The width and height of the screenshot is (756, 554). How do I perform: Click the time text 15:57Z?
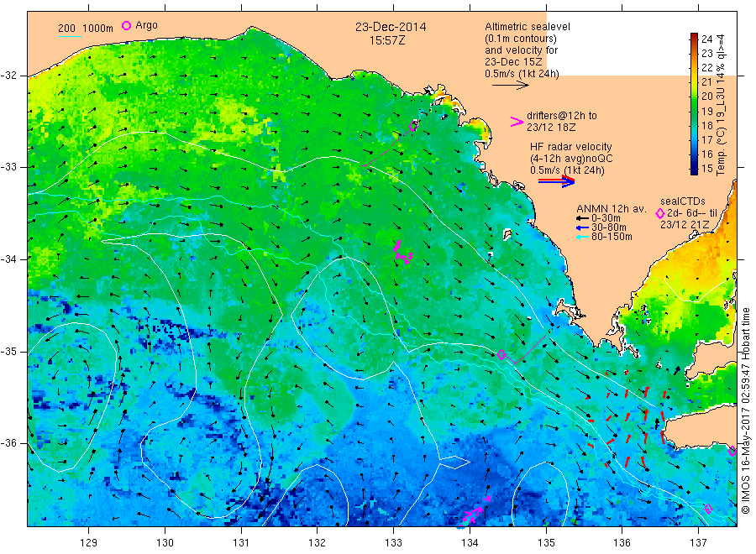coord(387,41)
